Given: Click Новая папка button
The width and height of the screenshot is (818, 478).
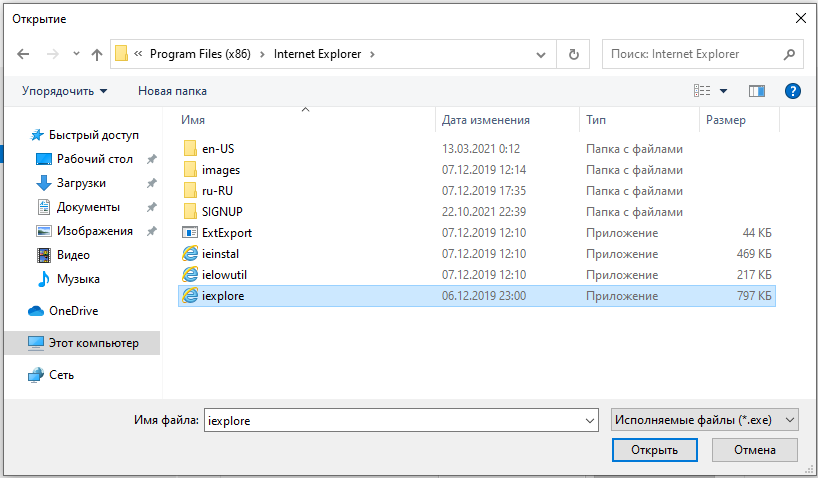Looking at the screenshot, I should 172,91.
